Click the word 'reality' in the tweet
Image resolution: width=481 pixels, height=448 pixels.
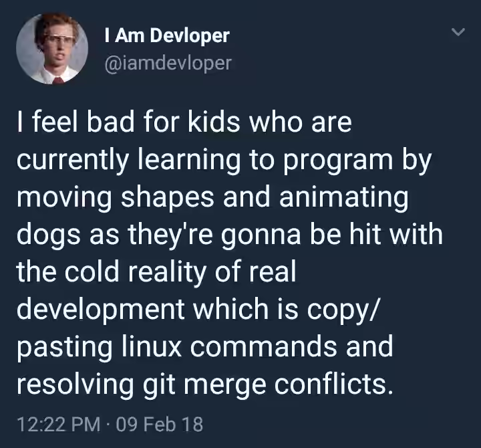[167, 273]
